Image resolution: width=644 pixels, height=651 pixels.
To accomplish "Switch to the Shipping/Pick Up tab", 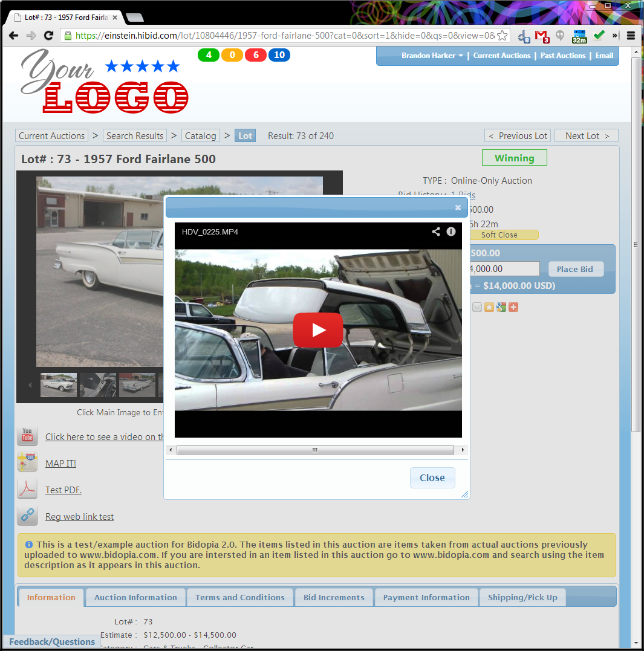I will 522,597.
